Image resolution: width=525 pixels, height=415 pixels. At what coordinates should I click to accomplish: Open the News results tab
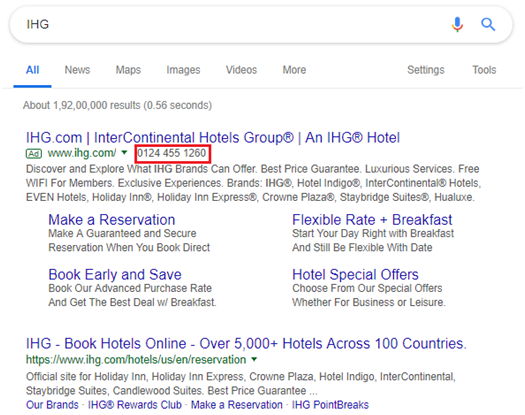(x=77, y=70)
